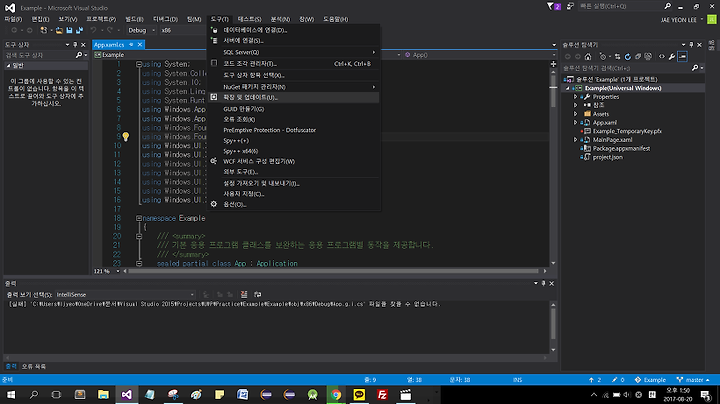Select Package.appxmanifest in Solution Explorer
The width and height of the screenshot is (720, 404).
(621, 148)
